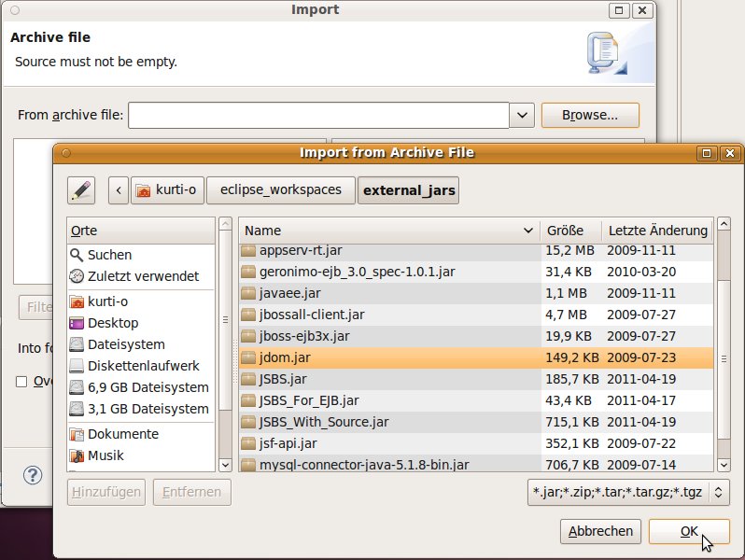Open Suchen search in places sidebar
745x560 pixels.
(x=109, y=255)
